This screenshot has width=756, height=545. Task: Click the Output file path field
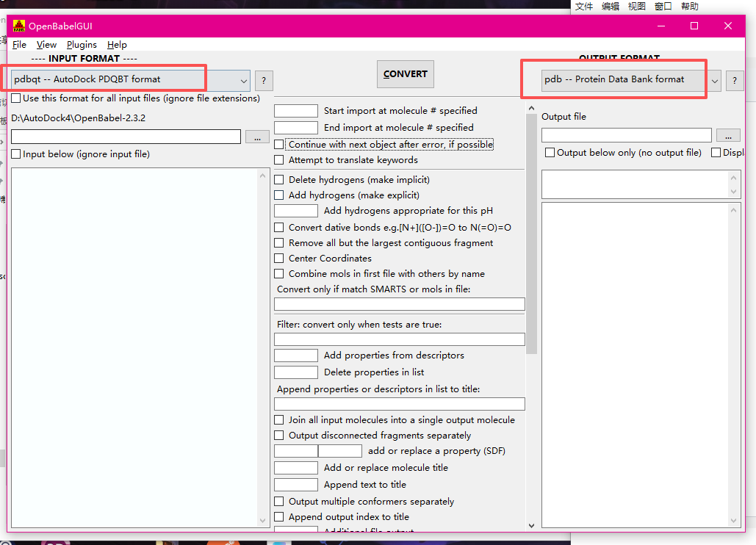tap(626, 135)
